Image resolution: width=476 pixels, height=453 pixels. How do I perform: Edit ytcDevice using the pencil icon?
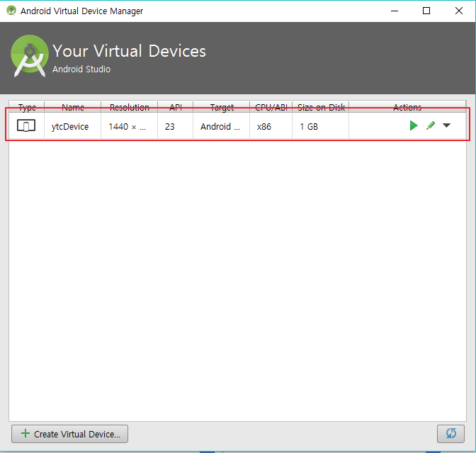point(431,125)
